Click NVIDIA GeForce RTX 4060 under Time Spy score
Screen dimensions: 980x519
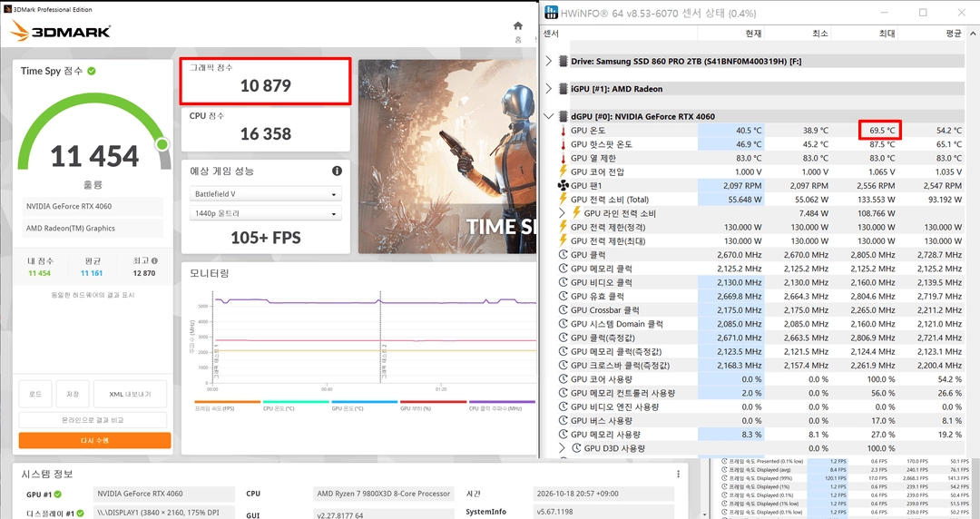(93, 206)
